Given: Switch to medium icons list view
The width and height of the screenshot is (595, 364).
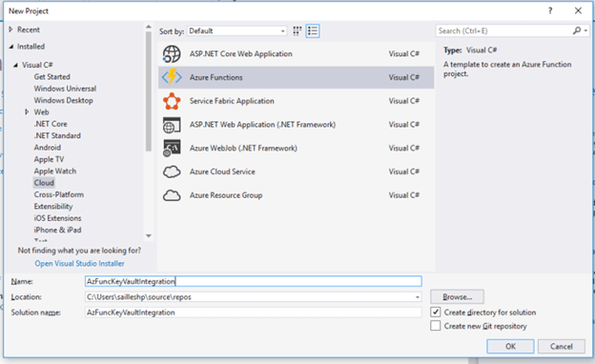Looking at the screenshot, I should click(x=313, y=31).
